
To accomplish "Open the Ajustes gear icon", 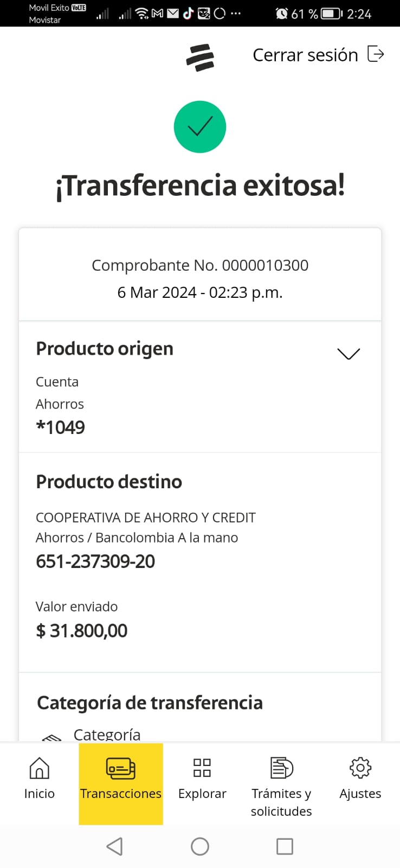I will coord(360,768).
